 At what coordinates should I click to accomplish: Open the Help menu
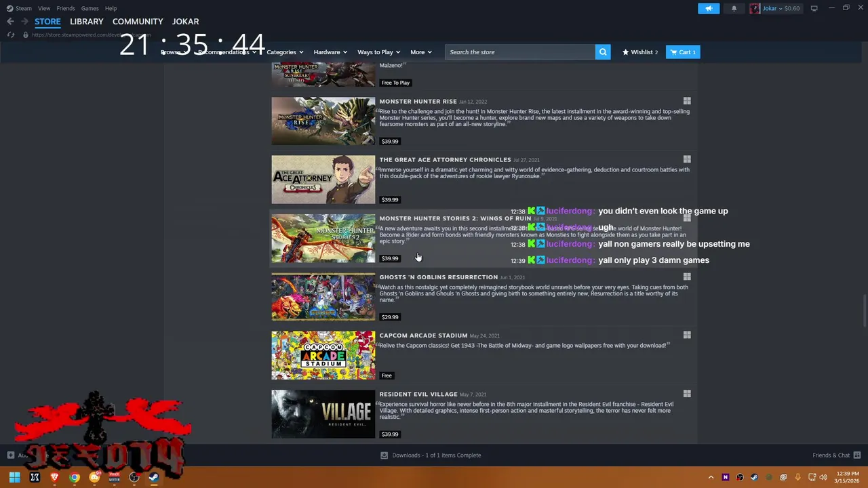[x=111, y=8]
